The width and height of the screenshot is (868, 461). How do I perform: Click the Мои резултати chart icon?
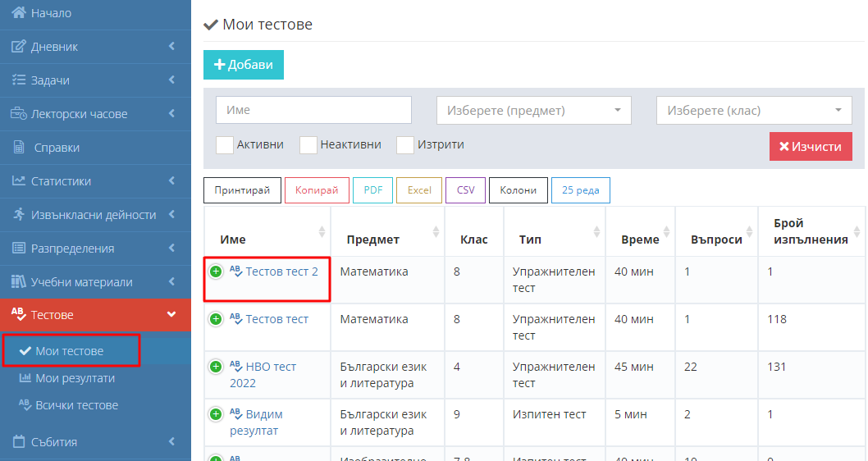(23, 378)
